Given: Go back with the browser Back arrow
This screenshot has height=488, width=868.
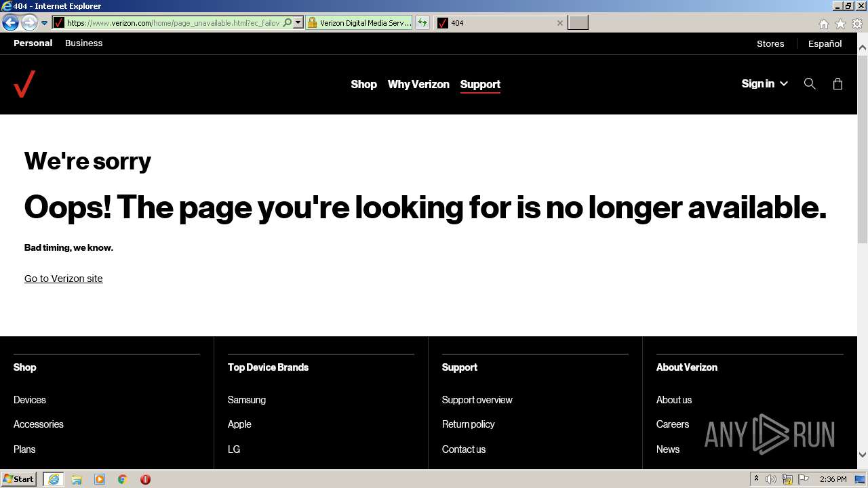Looking at the screenshot, I should [10, 22].
